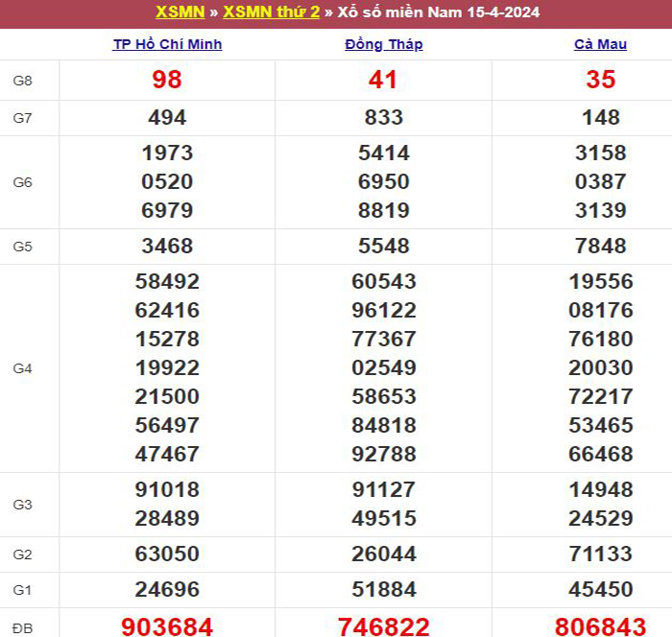Select G6 number 0387
This screenshot has height=637, width=672.
tap(601, 181)
